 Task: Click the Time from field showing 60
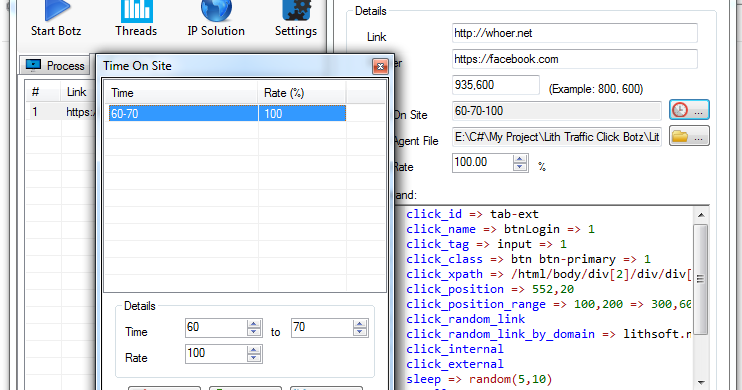(216, 328)
